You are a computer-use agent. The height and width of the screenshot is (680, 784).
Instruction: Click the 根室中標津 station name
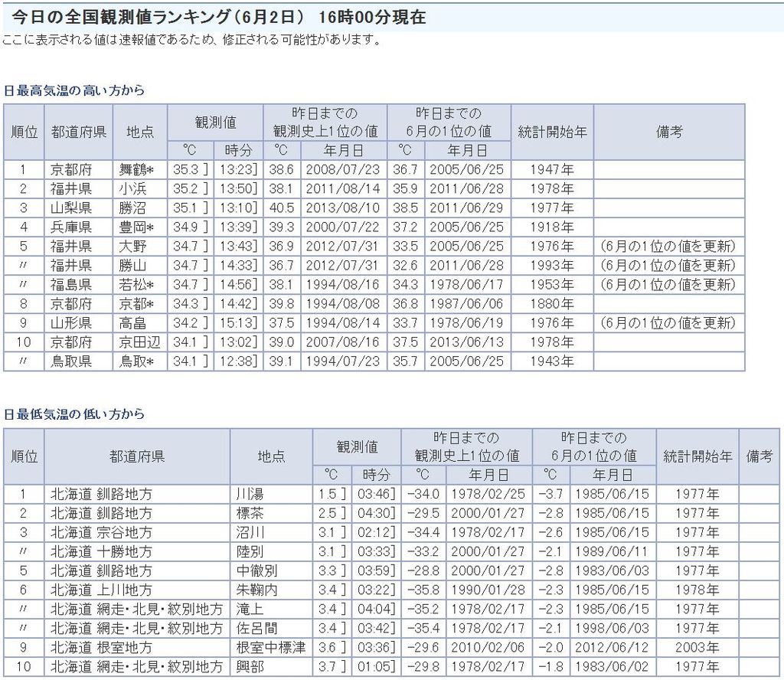(x=271, y=648)
